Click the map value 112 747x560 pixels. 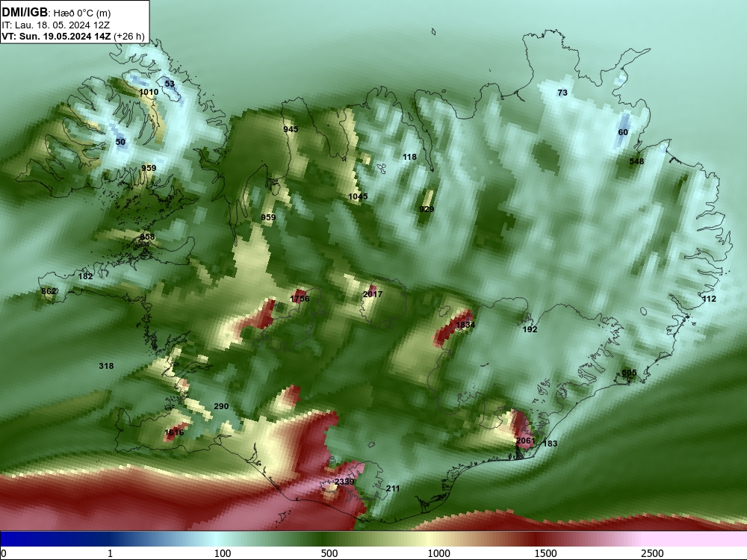point(709,299)
